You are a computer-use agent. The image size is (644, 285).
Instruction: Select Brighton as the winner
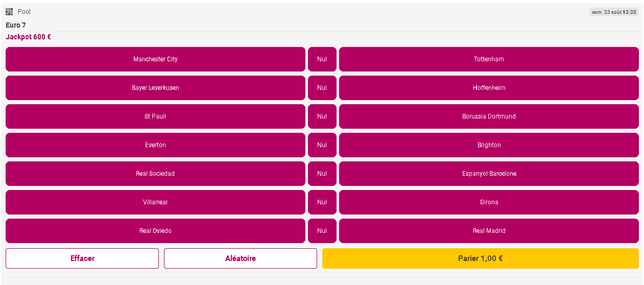tap(489, 145)
